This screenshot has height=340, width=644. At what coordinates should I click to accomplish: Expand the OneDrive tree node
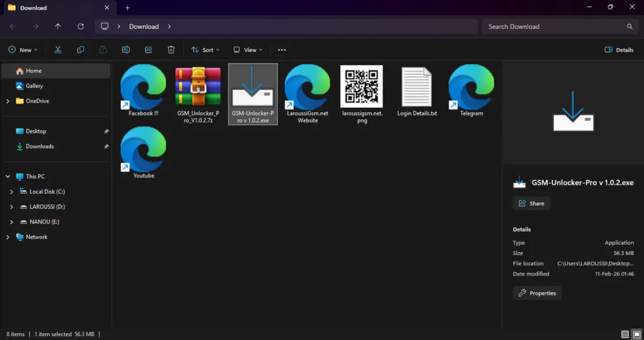coord(8,101)
